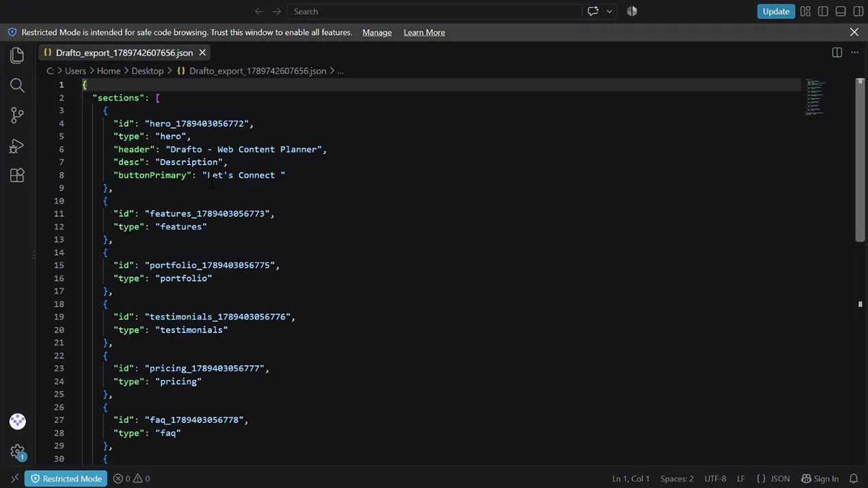Split the editor right

pyautogui.click(x=837, y=53)
